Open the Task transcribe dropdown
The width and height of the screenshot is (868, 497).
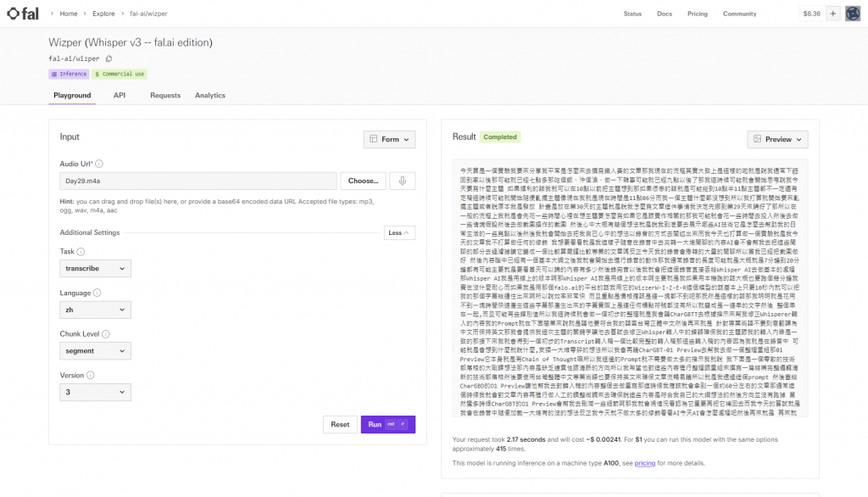[x=95, y=268]
